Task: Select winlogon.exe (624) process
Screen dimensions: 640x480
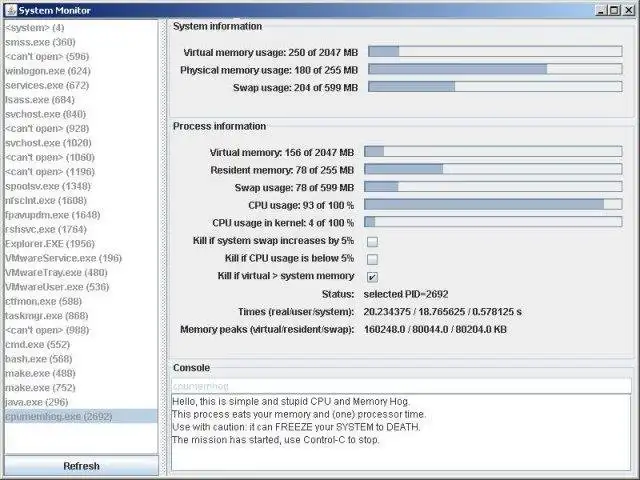Action: point(81,71)
